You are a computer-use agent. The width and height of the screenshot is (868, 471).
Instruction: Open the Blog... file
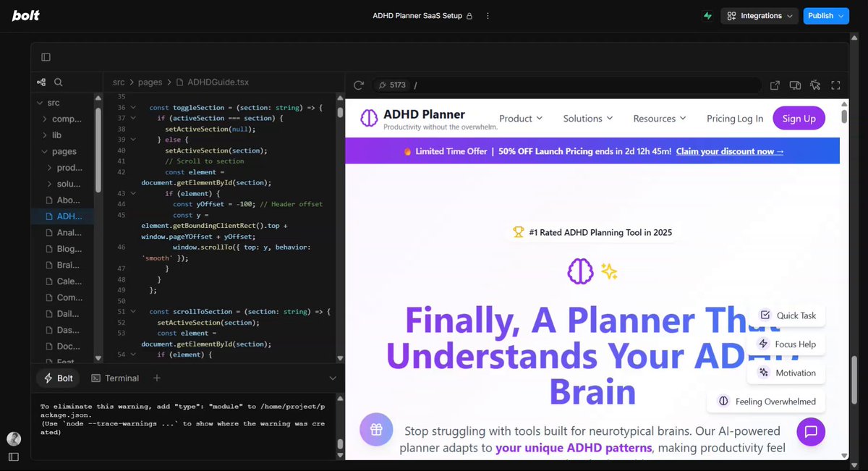coord(64,249)
